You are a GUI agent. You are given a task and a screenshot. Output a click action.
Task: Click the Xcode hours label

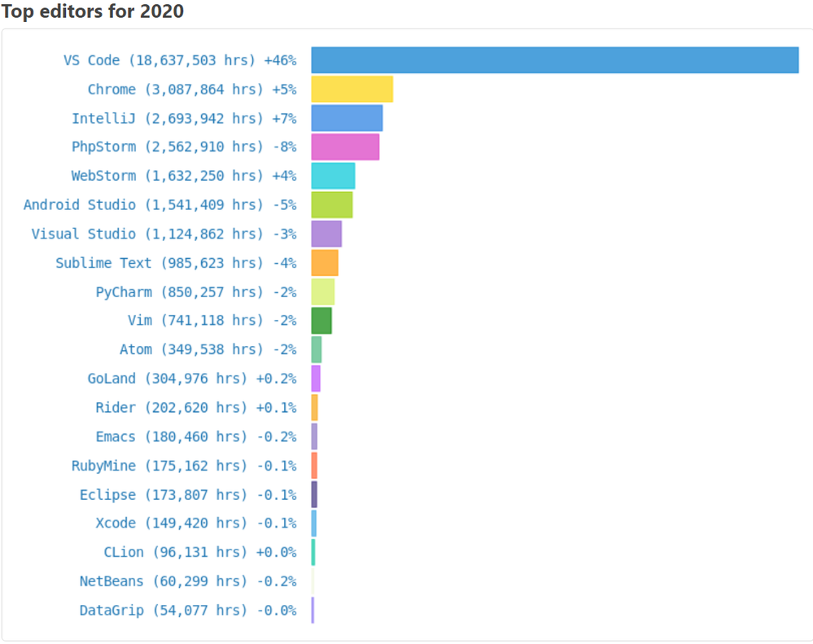[x=196, y=523]
